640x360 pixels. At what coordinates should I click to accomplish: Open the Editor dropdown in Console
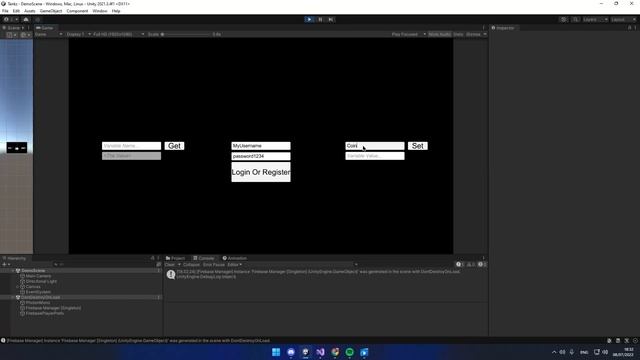pos(234,264)
